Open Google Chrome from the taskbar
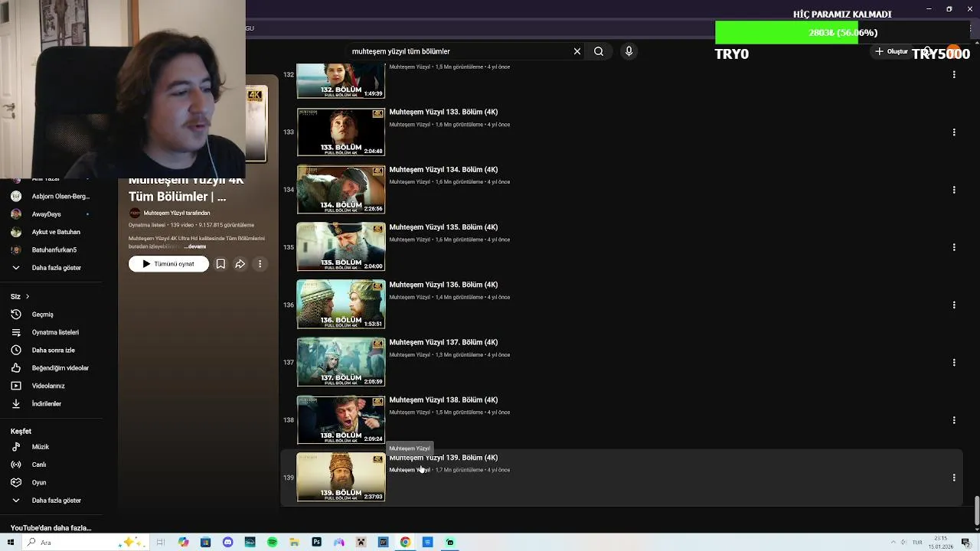The height and width of the screenshot is (551, 980). click(x=405, y=542)
